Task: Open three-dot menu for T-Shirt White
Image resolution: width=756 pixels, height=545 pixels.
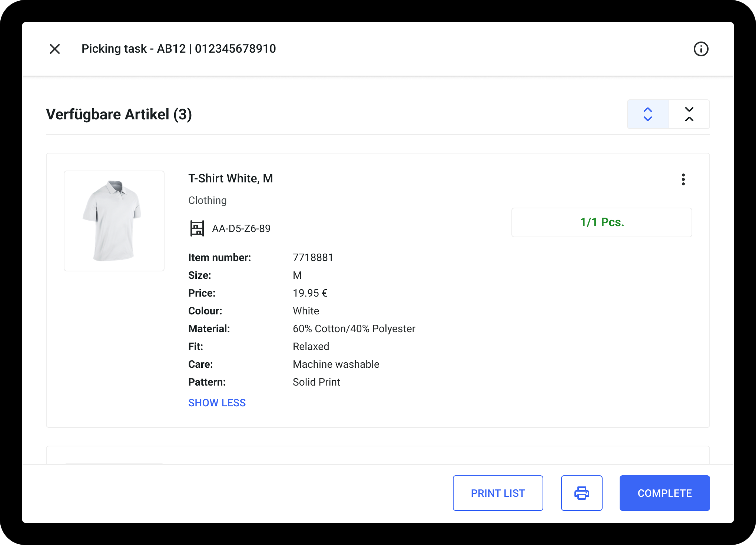Action: point(683,179)
